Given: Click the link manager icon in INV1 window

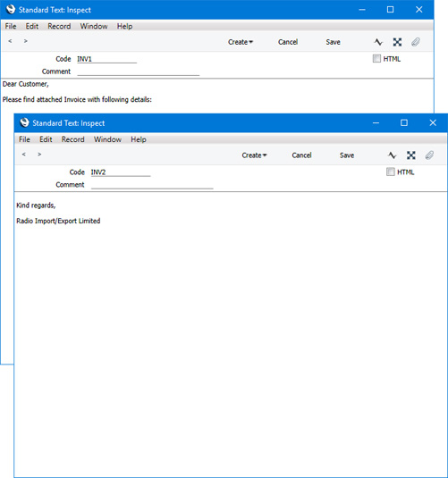Looking at the screenshot, I should [x=397, y=42].
